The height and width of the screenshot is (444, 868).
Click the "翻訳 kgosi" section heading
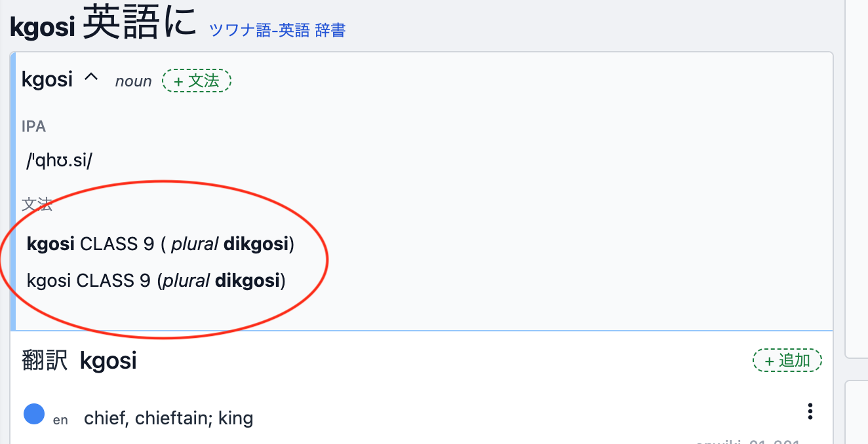click(79, 361)
